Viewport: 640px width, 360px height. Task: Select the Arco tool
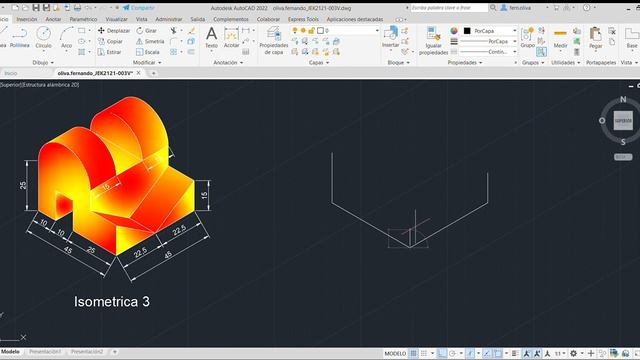[67, 38]
